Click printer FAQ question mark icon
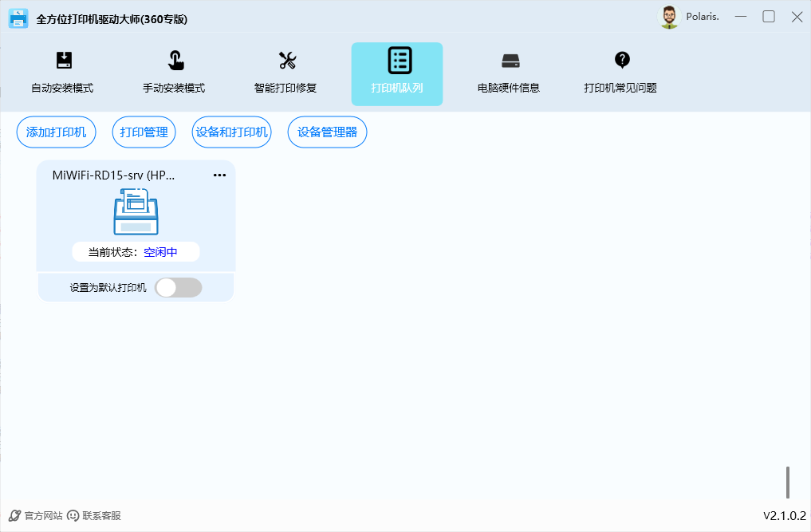 coord(622,60)
